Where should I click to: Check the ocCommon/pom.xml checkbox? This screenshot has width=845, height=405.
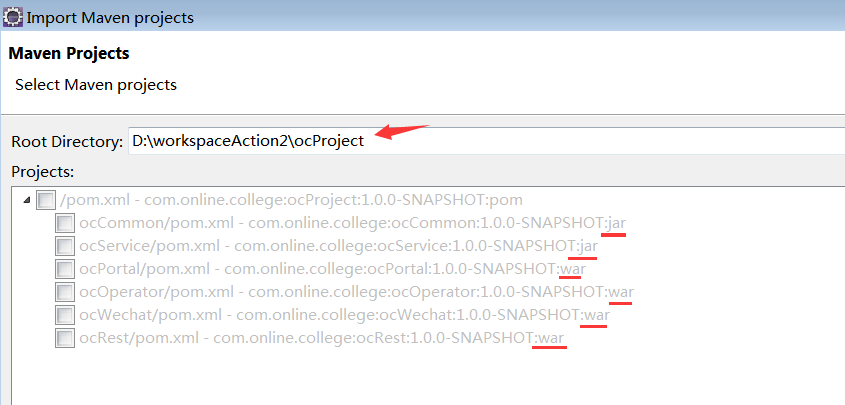tap(65, 223)
